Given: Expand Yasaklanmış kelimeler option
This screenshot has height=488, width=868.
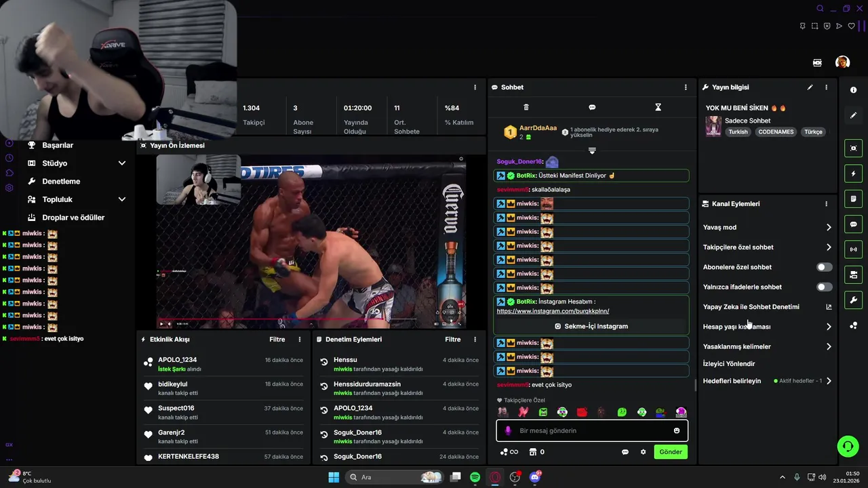Looking at the screenshot, I should pos(829,346).
